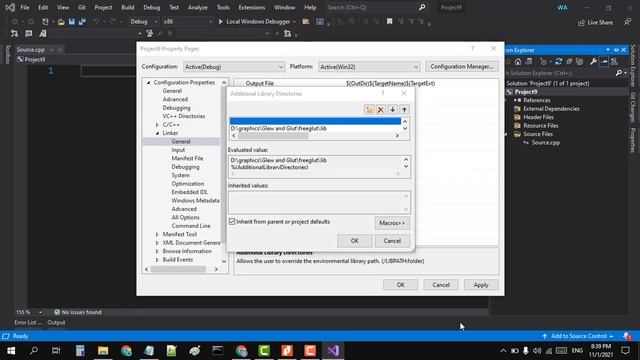Screen dimensions: 640x360
Task: Open the Build menu
Action: [x=128, y=7]
